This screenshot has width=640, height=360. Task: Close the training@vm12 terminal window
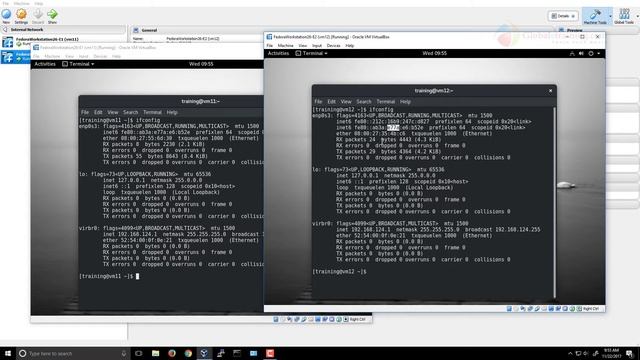tap(550, 91)
